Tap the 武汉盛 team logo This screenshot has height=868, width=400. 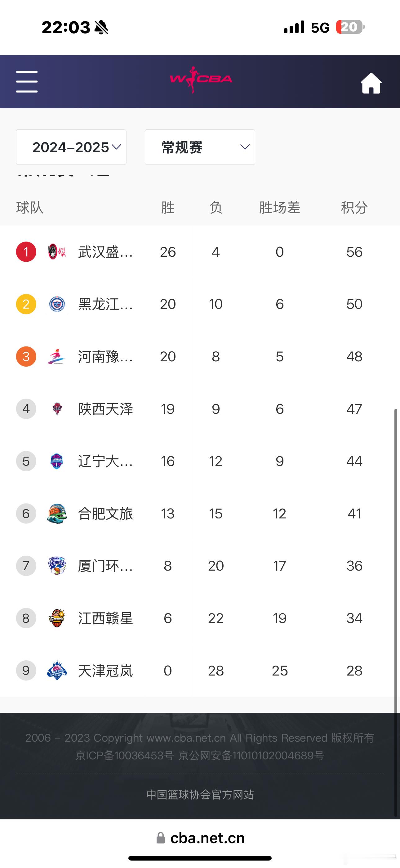coord(57,252)
